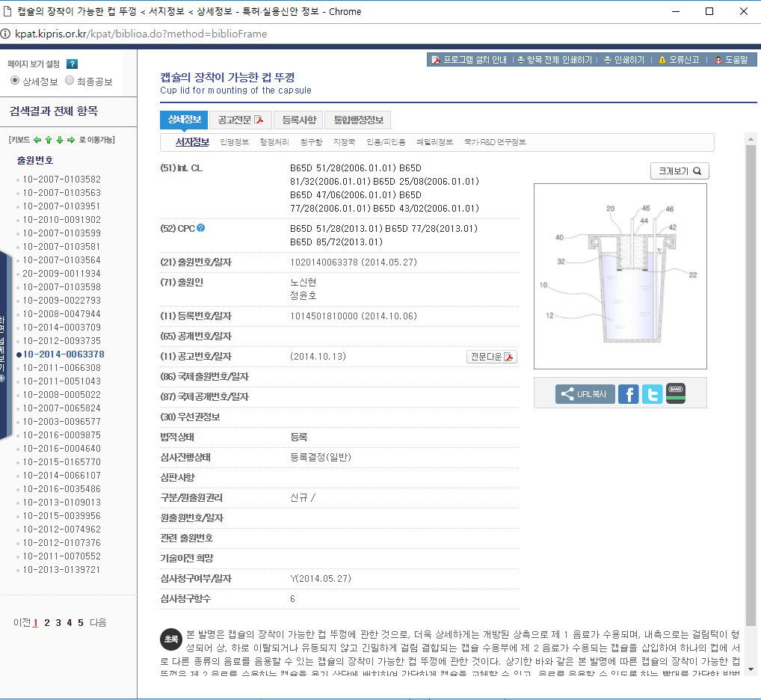The width and height of the screenshot is (761, 700).
Task: Share patent on Facebook
Action: [629, 394]
